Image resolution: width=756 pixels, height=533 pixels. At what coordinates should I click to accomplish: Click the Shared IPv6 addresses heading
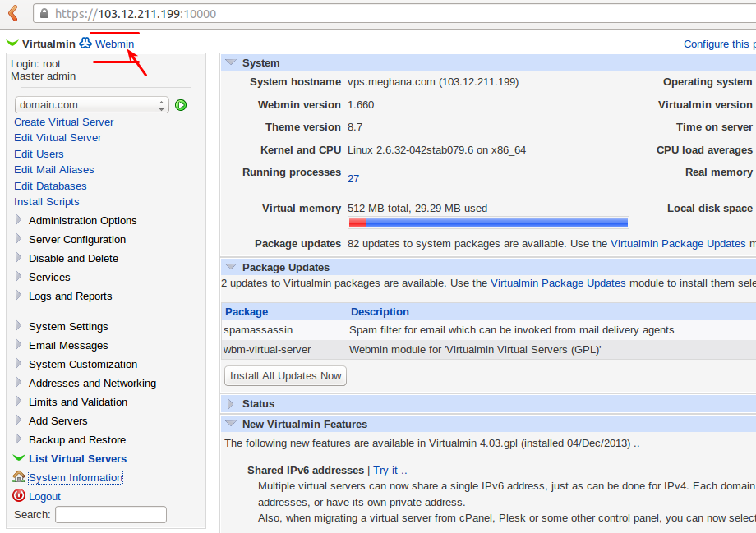pyautogui.click(x=306, y=471)
